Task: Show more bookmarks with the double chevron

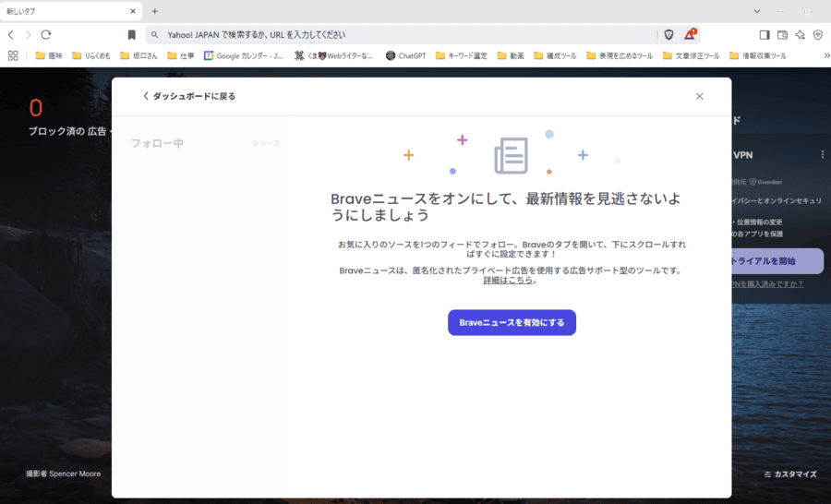Action: pos(826,55)
